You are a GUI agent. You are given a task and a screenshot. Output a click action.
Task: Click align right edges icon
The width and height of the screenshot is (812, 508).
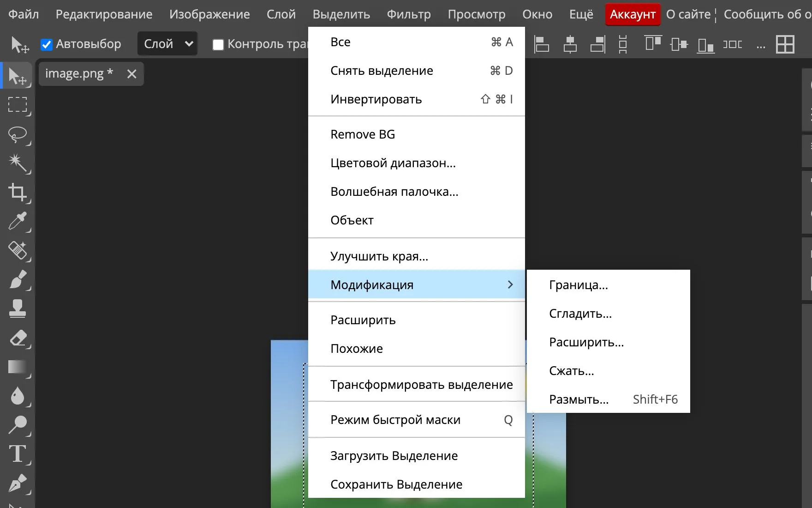click(x=598, y=44)
